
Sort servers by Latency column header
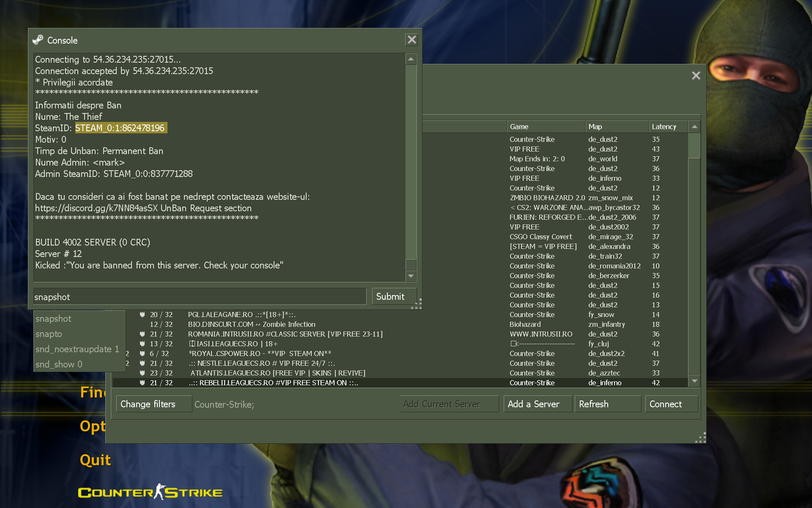coord(669,126)
